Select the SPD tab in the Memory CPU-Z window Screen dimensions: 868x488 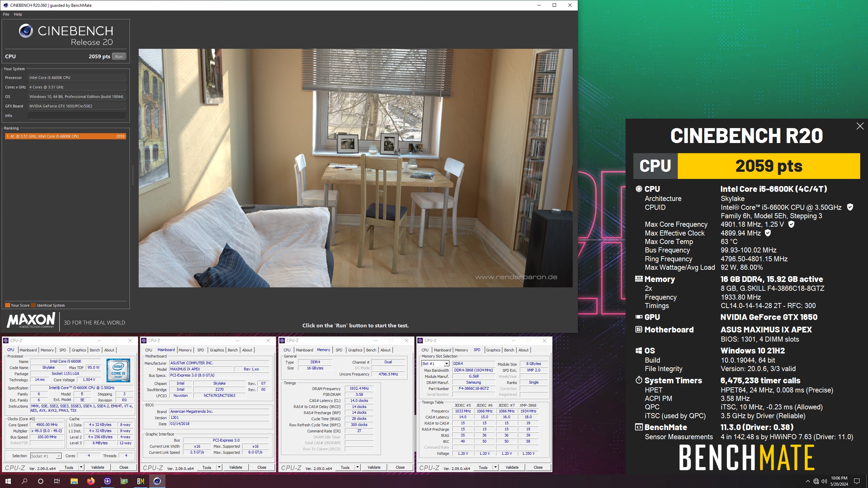point(339,350)
